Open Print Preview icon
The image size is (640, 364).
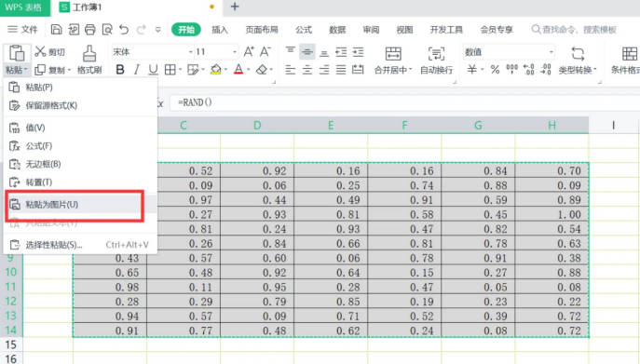click(107, 30)
